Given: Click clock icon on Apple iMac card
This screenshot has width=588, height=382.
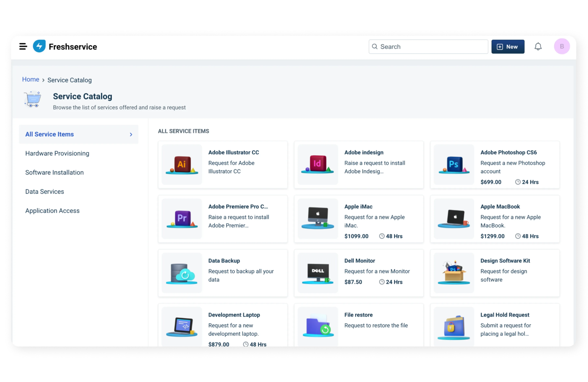Looking at the screenshot, I should (x=382, y=236).
